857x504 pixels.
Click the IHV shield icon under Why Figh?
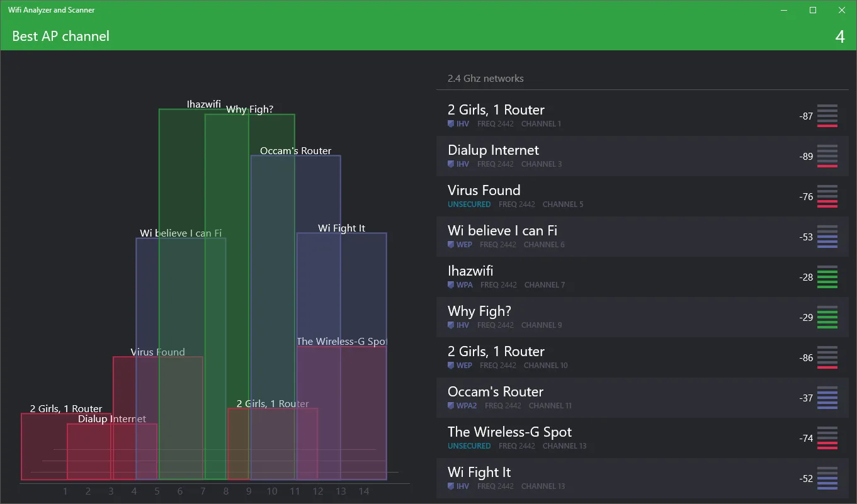click(451, 325)
